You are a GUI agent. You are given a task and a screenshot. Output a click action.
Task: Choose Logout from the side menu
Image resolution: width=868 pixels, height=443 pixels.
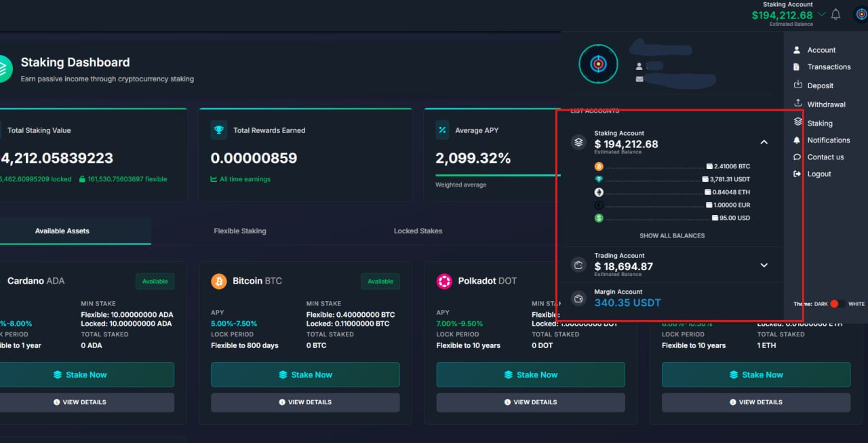pos(818,174)
